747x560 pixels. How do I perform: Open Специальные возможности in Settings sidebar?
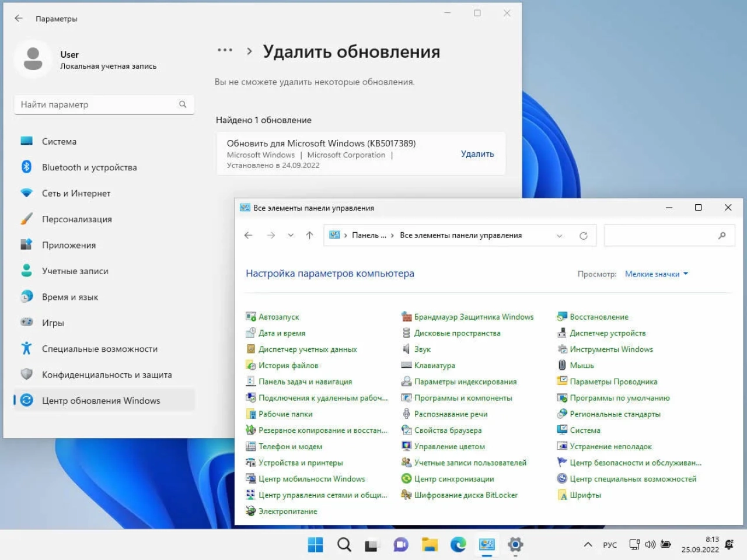click(x=104, y=349)
